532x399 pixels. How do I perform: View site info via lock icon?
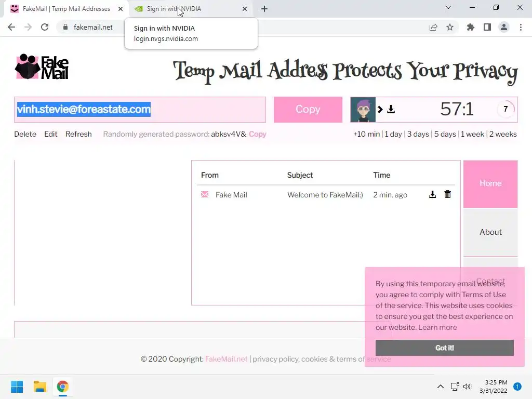65,27
